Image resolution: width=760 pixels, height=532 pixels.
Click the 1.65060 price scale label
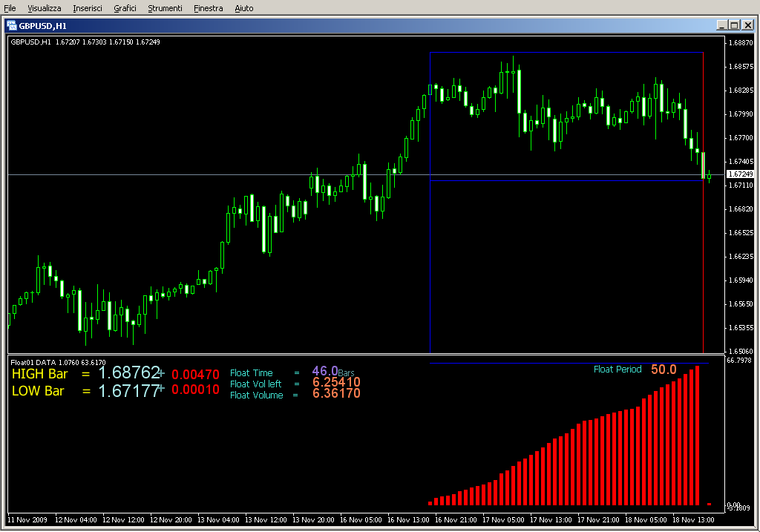741,351
